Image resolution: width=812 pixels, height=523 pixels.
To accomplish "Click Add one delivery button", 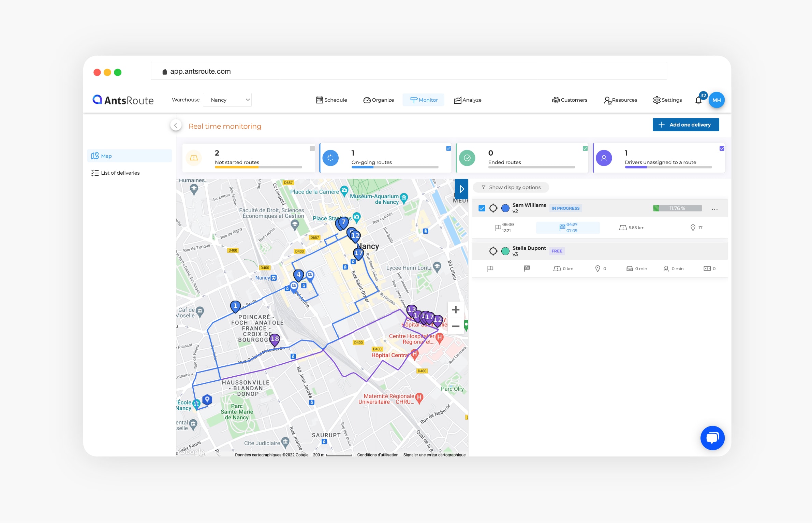I will tap(685, 125).
